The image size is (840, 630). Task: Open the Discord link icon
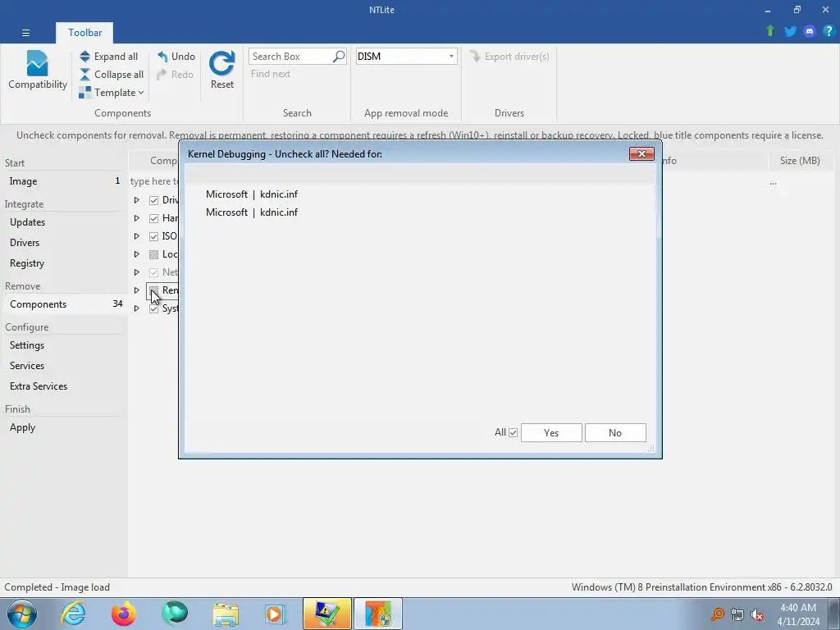(x=810, y=31)
